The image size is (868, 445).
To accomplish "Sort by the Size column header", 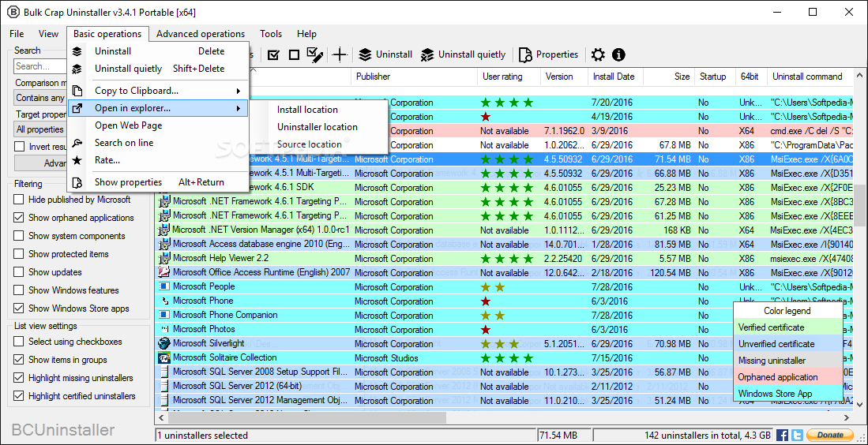I will pos(669,77).
